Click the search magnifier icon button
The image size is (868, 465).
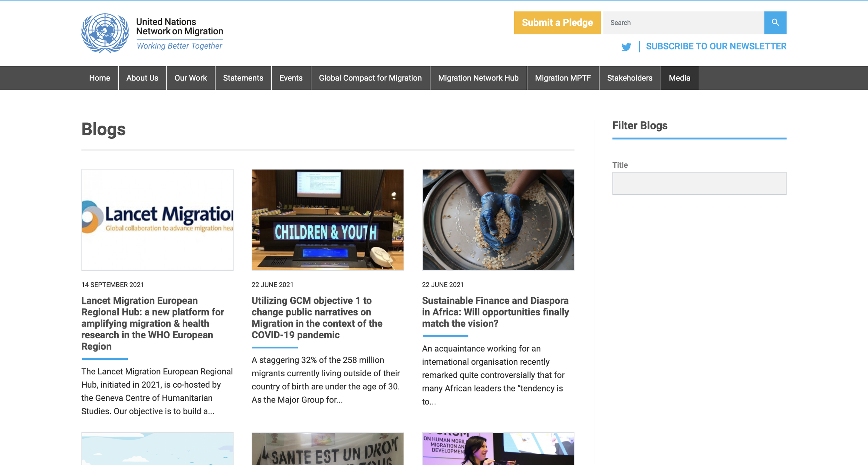click(x=775, y=23)
